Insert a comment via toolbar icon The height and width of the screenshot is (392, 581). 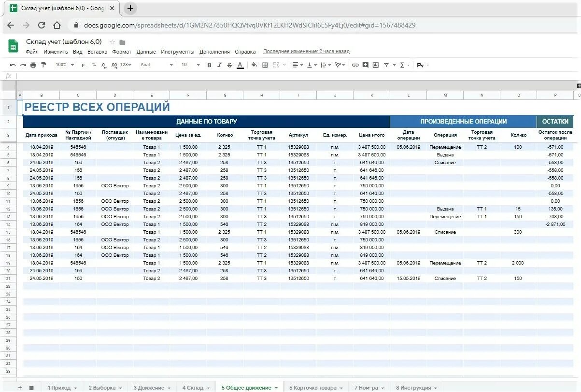[366, 65]
